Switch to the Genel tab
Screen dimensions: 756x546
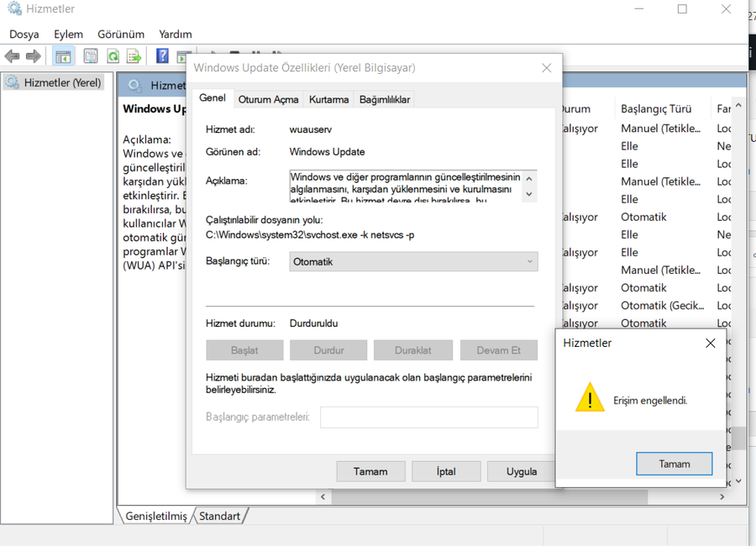[213, 98]
